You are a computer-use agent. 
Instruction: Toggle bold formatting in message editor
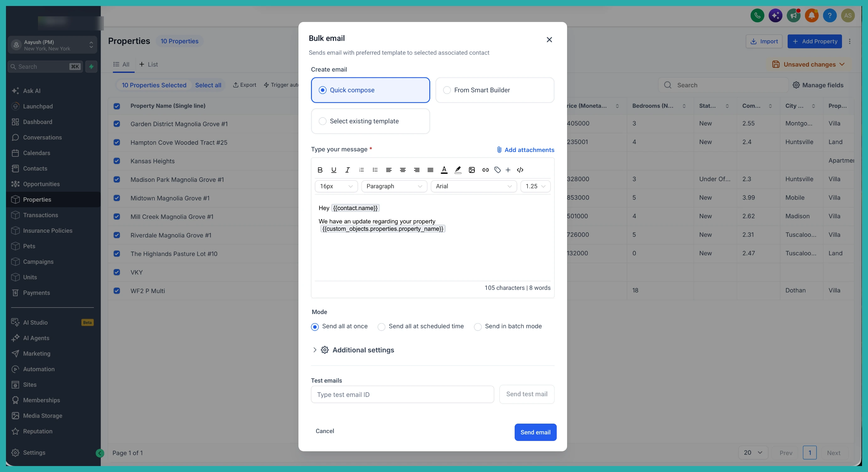coord(320,170)
